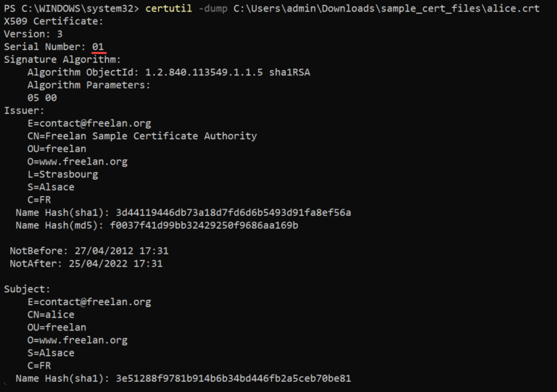Click the Subject Name Hash(sha1) value
The image size is (557, 392).
pos(234,378)
